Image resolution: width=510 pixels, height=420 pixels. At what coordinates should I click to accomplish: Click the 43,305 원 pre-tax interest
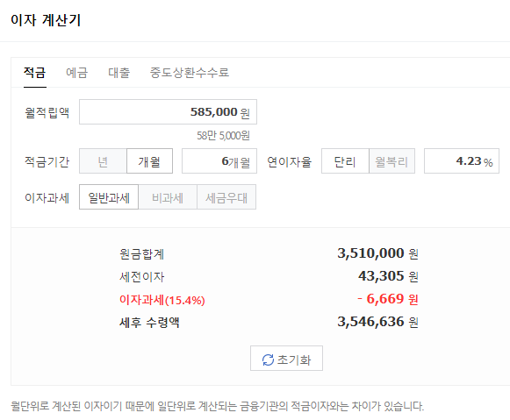pos(388,276)
